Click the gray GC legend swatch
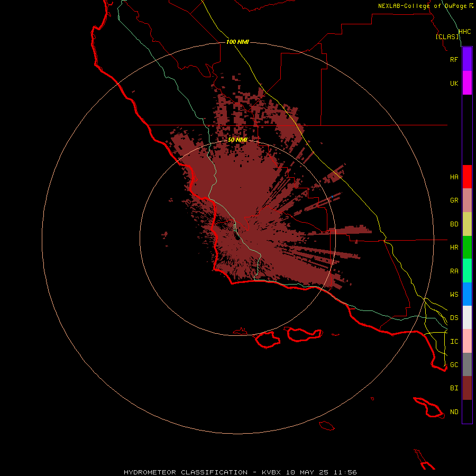This screenshot has height=476, width=476. 467,364
